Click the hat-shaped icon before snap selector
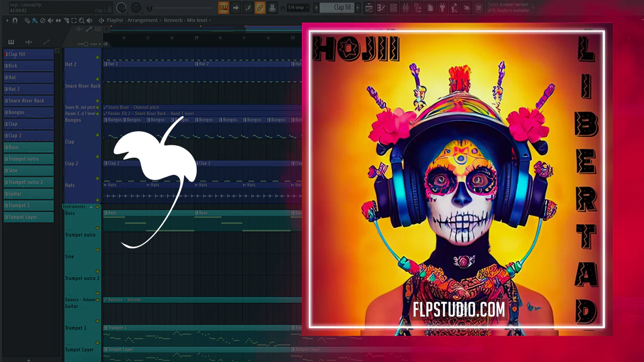 point(272,8)
